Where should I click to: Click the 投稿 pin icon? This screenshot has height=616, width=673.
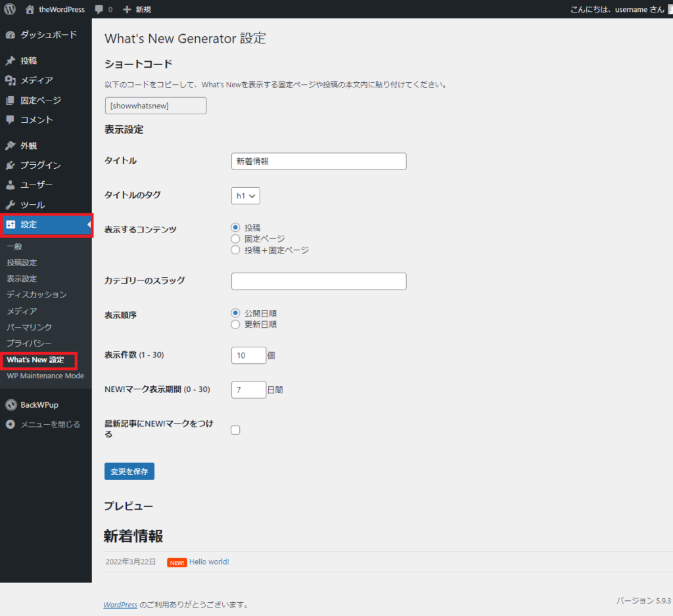coord(11,60)
